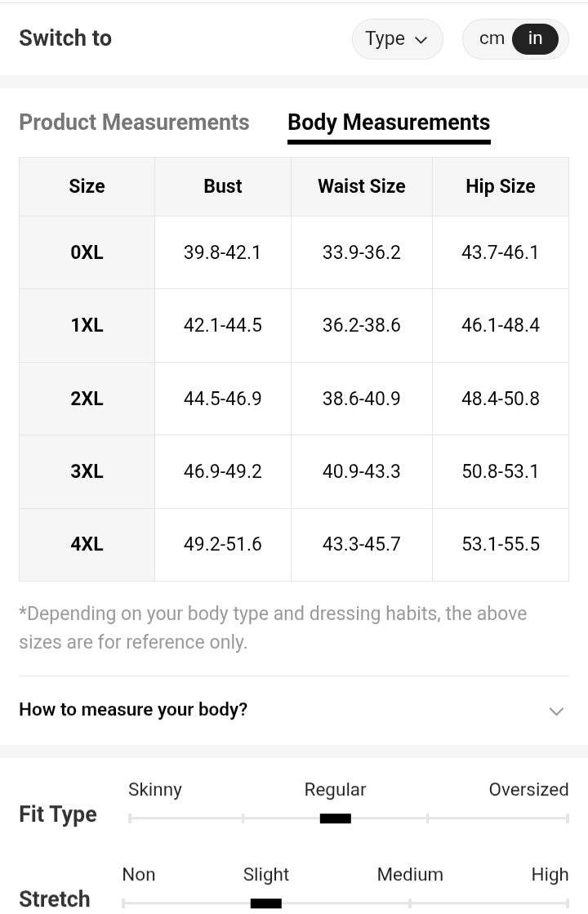Select the 4XL size row

click(87, 544)
